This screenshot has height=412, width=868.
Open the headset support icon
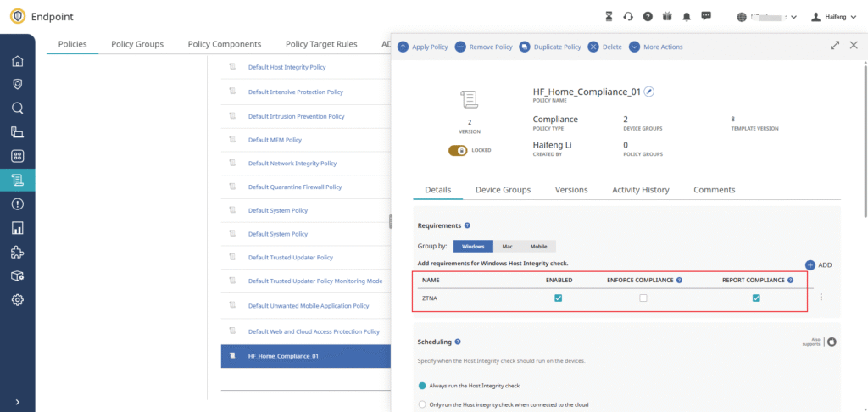tap(628, 16)
